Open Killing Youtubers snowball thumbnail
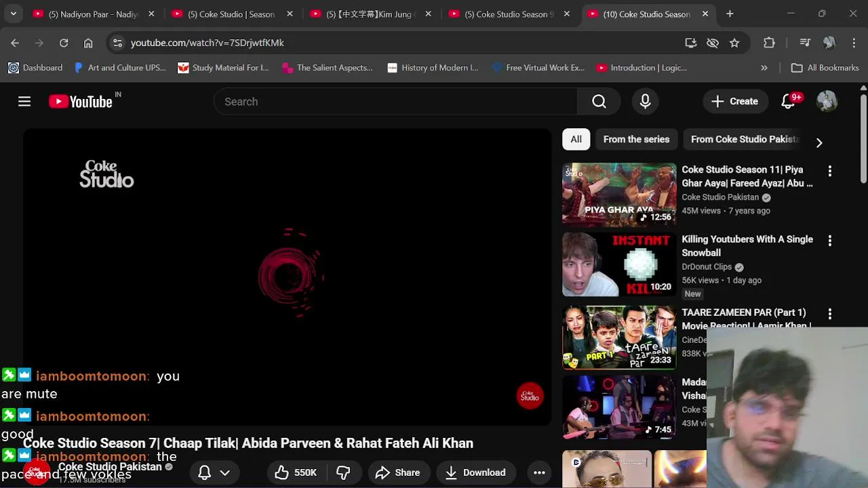Image resolution: width=868 pixels, height=488 pixels. click(x=619, y=264)
